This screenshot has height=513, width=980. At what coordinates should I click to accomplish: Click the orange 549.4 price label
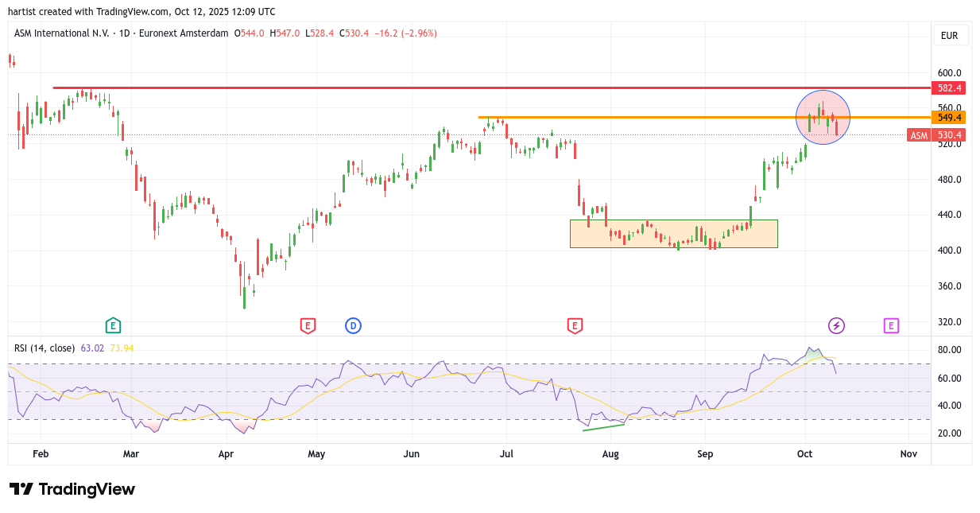[949, 118]
